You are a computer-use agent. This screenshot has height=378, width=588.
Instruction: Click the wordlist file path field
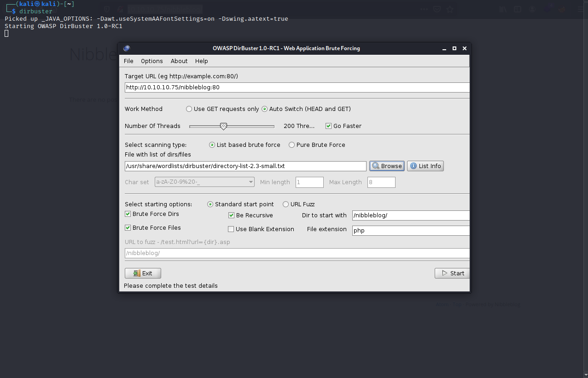coord(245,166)
